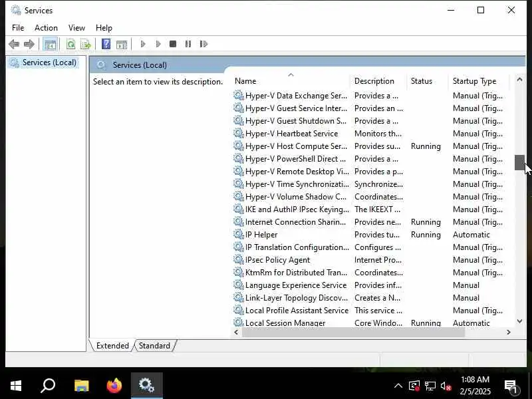Click vertical scrollbar up arrow
This screenshot has height=399, width=532.
click(519, 80)
